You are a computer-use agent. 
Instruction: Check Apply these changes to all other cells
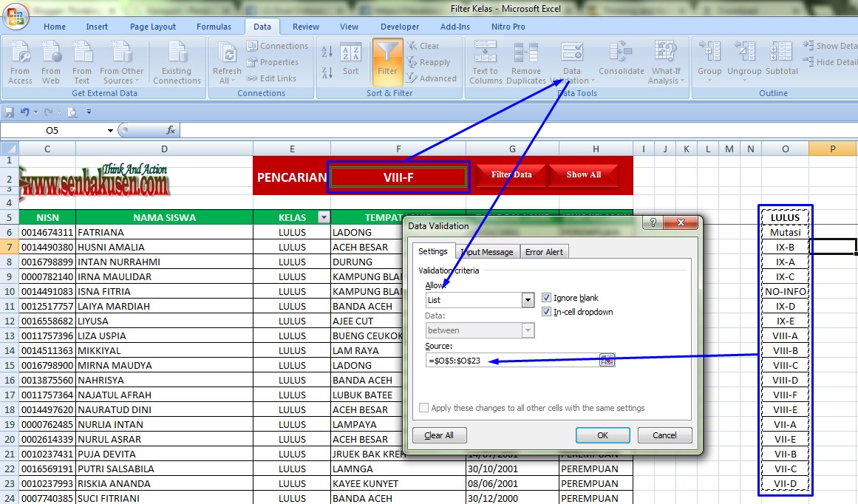pos(424,407)
